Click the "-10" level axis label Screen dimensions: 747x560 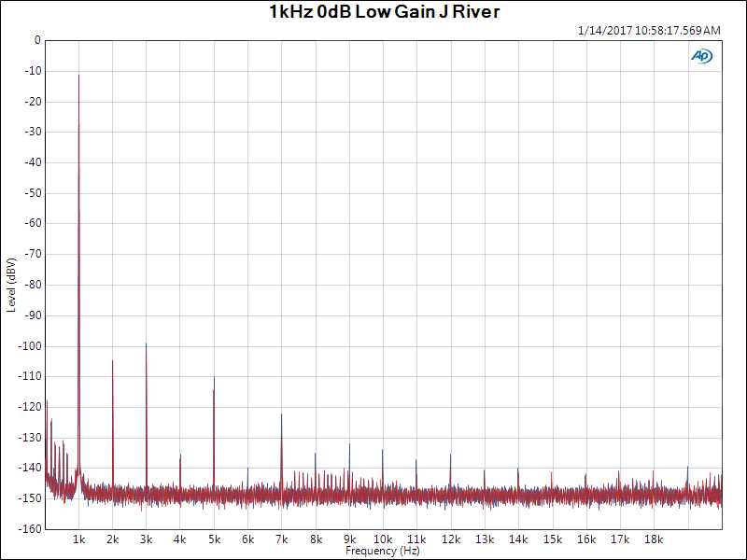pyautogui.click(x=33, y=71)
